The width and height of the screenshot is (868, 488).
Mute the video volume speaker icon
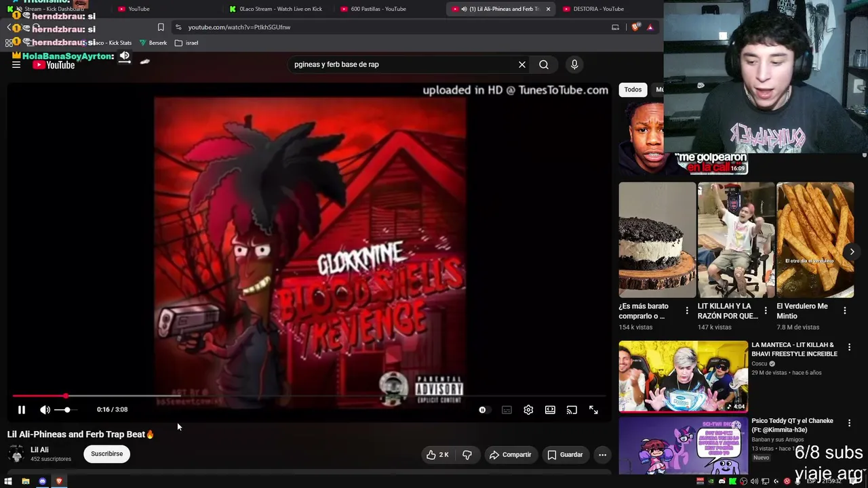point(45,409)
